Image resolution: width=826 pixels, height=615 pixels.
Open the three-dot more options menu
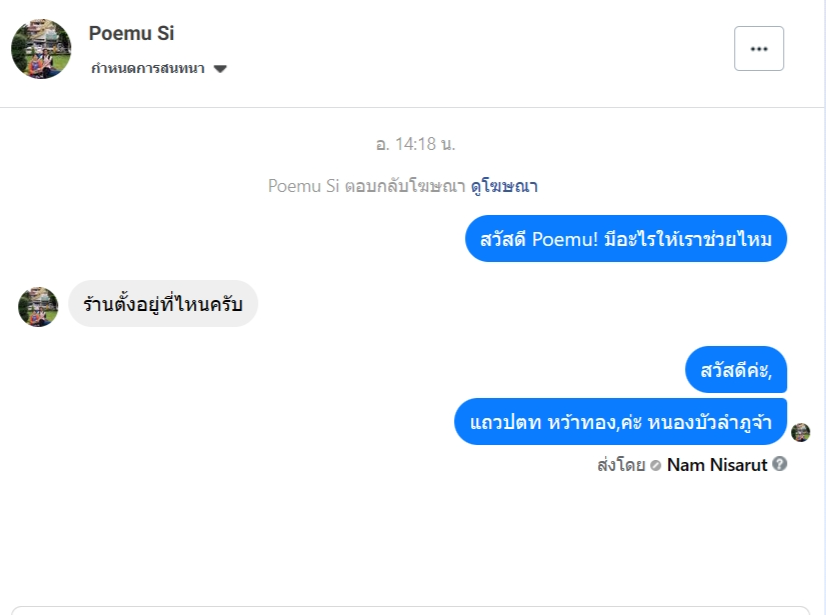[758, 48]
